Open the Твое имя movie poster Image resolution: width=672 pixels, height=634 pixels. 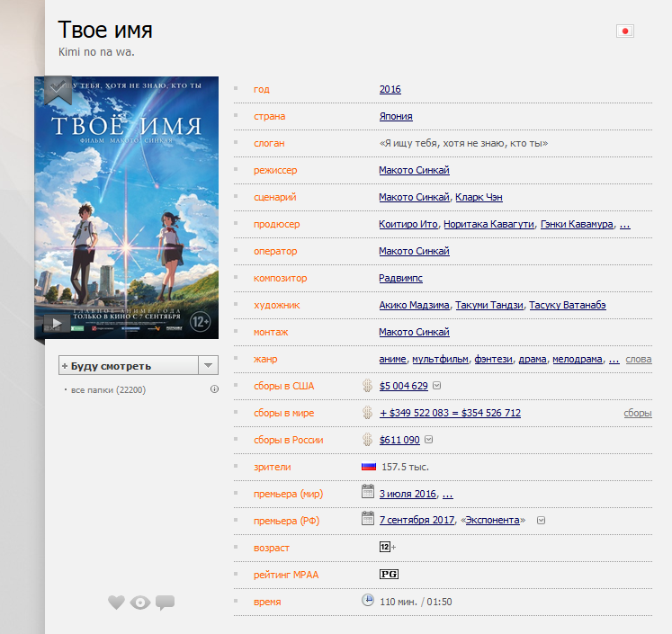tap(127, 208)
